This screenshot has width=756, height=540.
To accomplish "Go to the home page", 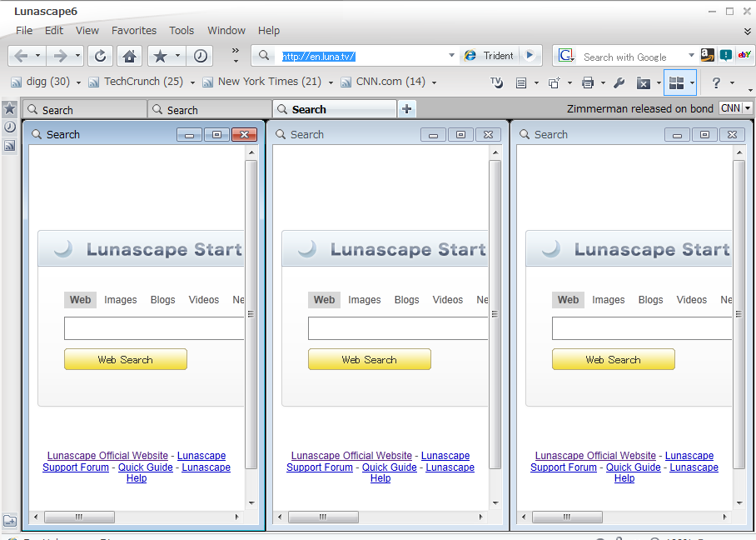I will [x=129, y=57].
